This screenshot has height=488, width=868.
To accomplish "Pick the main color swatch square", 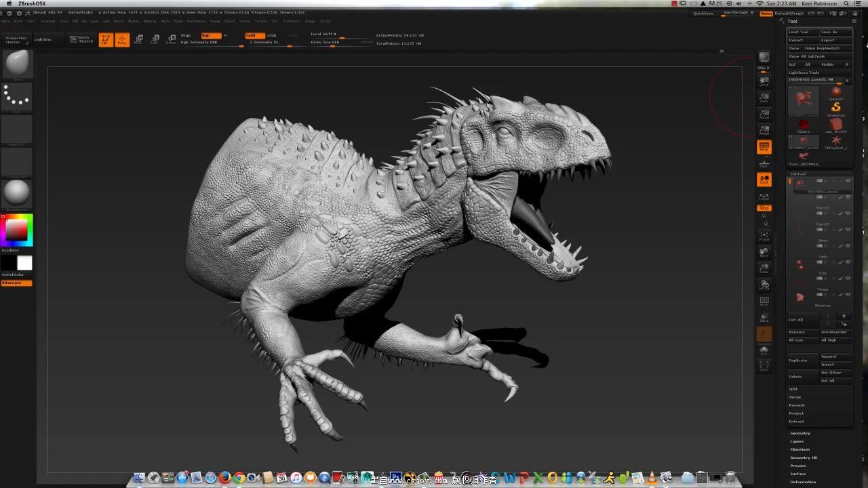I will tap(17, 230).
